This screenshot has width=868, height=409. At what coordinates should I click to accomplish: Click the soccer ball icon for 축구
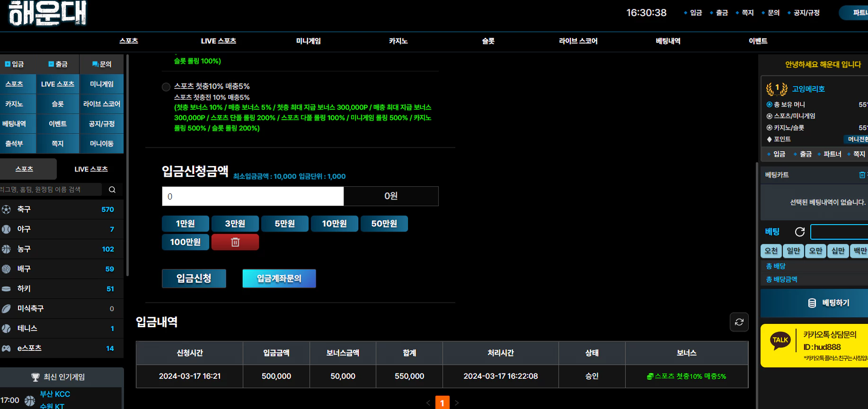pyautogui.click(x=6, y=209)
